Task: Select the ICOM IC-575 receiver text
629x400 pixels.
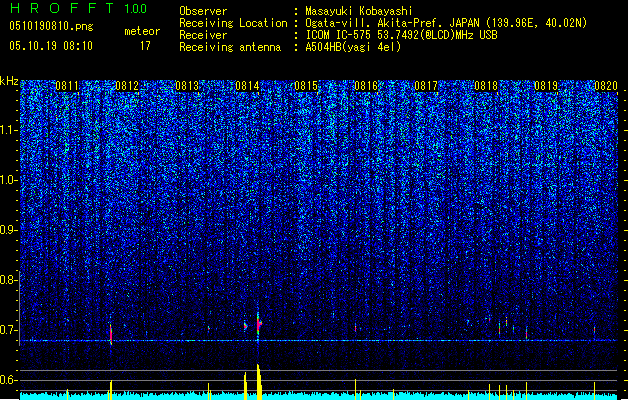Action: click(x=401, y=35)
